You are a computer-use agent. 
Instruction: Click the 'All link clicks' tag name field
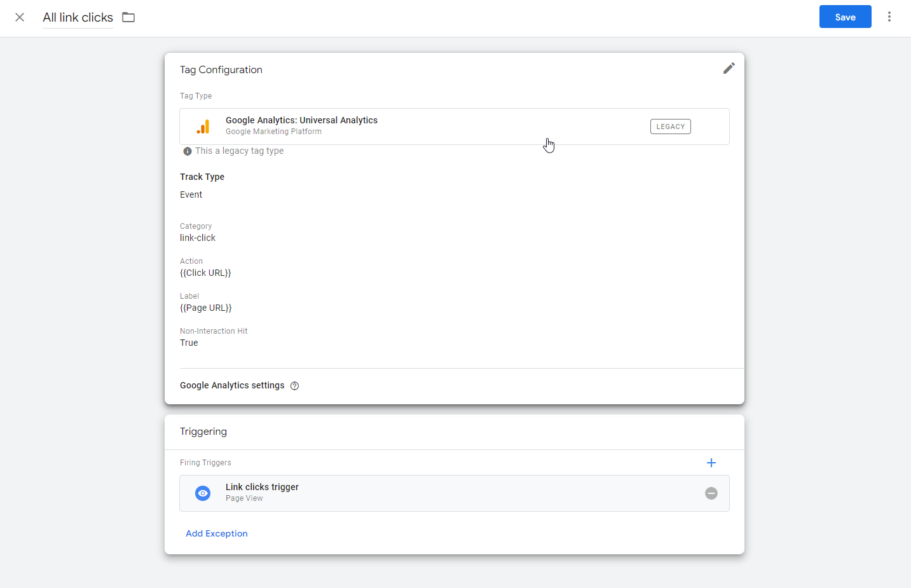pos(78,18)
